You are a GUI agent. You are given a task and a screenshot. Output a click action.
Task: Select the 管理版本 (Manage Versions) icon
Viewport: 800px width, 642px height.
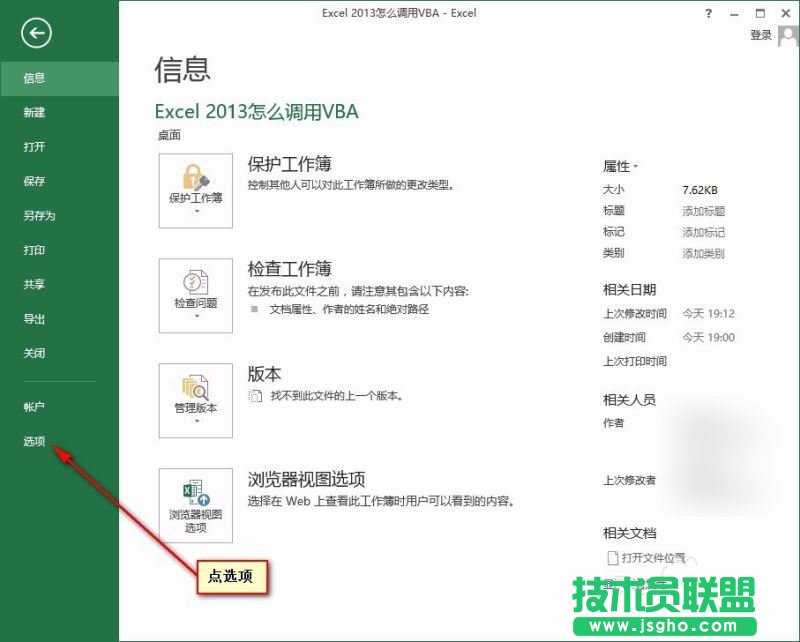pyautogui.click(x=195, y=393)
